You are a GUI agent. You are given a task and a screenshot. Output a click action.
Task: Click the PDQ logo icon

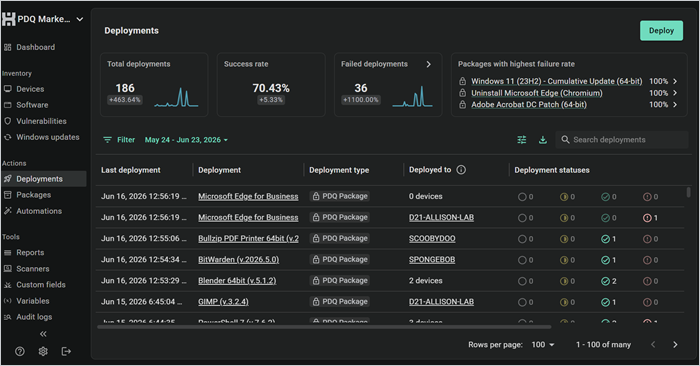click(8, 19)
